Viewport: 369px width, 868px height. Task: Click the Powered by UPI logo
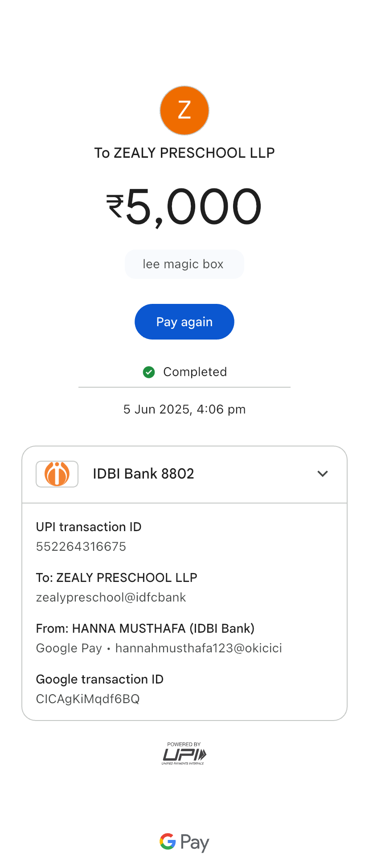(x=184, y=753)
